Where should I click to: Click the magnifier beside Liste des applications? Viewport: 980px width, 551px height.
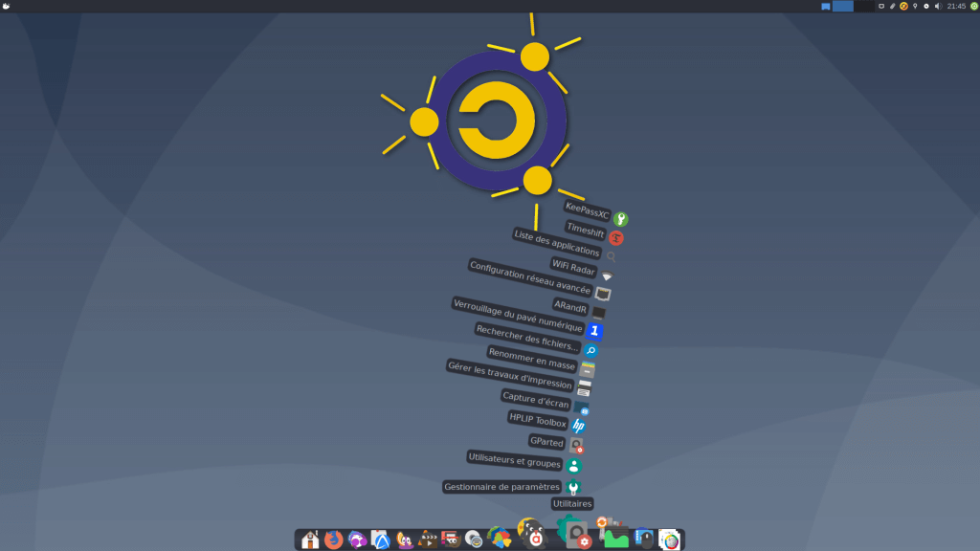[x=612, y=256]
